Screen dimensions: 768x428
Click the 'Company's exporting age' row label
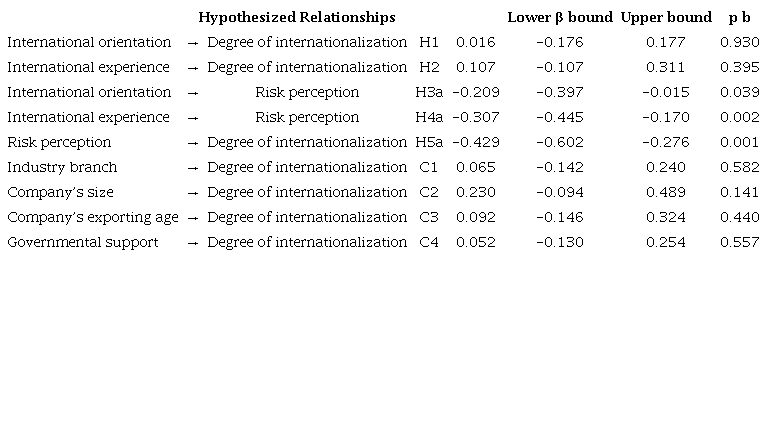tap(93, 217)
